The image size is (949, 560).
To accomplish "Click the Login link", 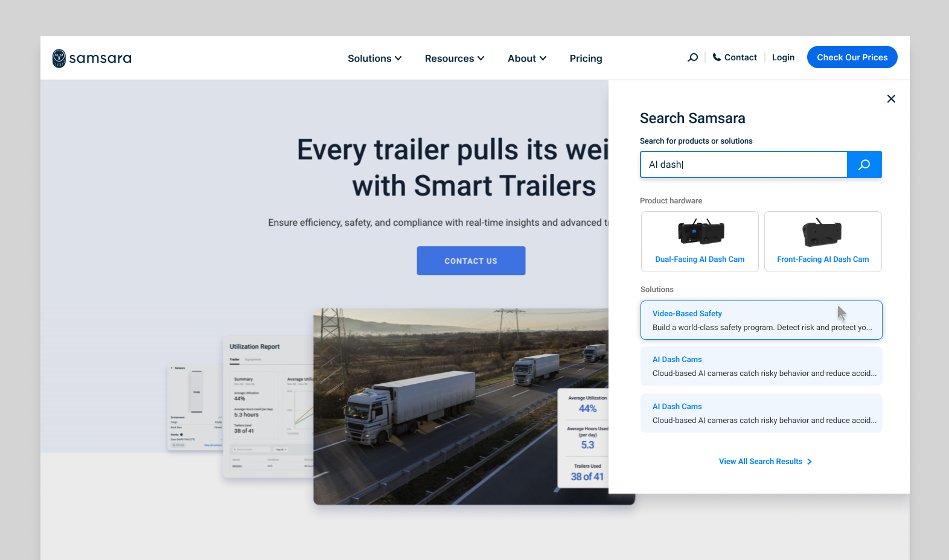I will (x=783, y=57).
